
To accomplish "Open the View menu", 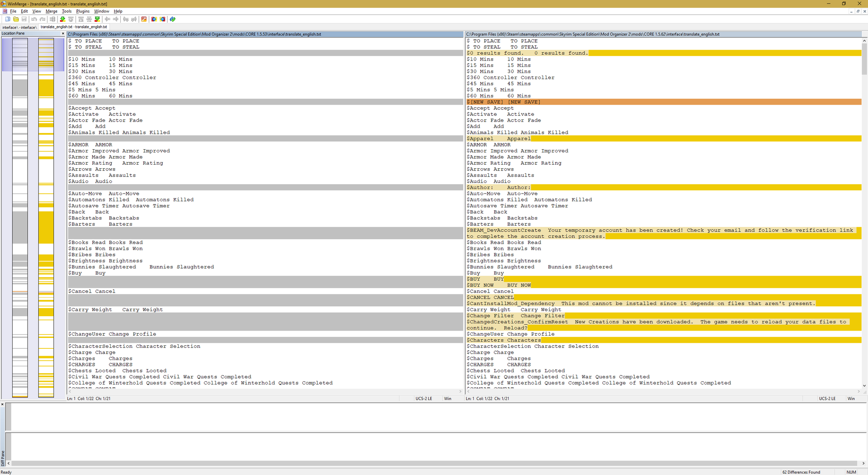I will coord(37,11).
